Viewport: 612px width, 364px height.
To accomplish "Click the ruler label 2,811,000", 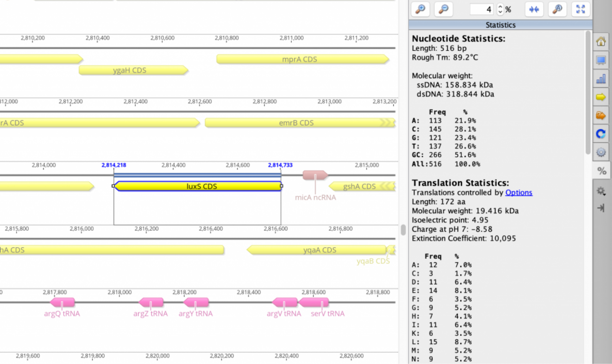I will pyautogui.click(x=292, y=38).
